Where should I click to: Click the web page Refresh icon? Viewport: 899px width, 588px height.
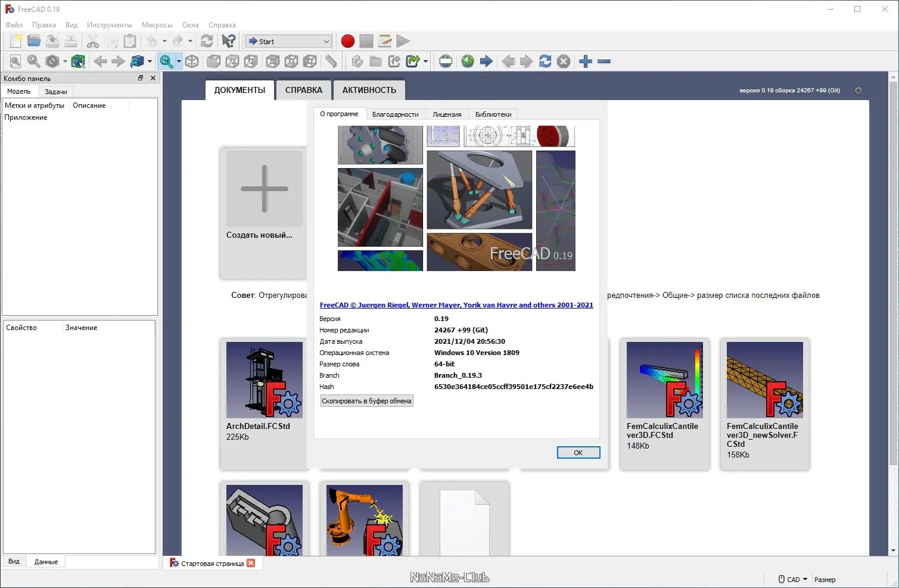click(545, 61)
